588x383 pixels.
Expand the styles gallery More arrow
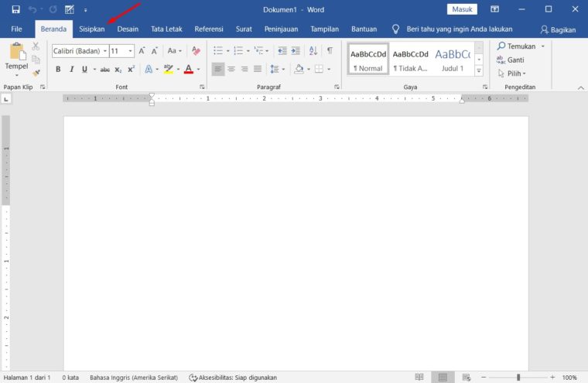479,70
